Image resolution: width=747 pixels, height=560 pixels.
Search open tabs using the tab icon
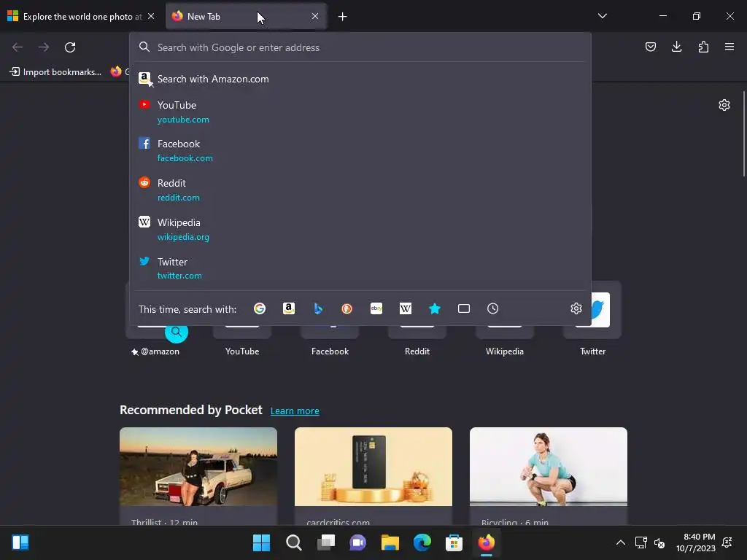coord(463,308)
